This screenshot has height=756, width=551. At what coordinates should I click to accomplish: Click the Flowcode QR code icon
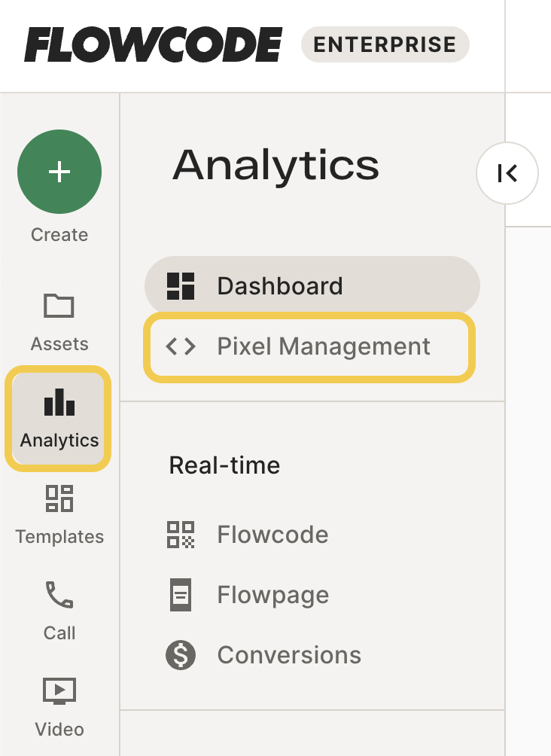coord(181,535)
